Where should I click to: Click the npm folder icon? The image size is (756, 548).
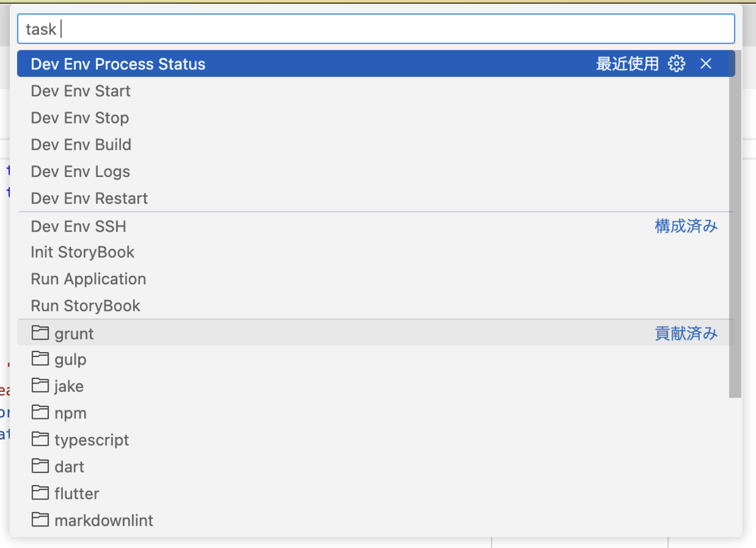click(40, 413)
